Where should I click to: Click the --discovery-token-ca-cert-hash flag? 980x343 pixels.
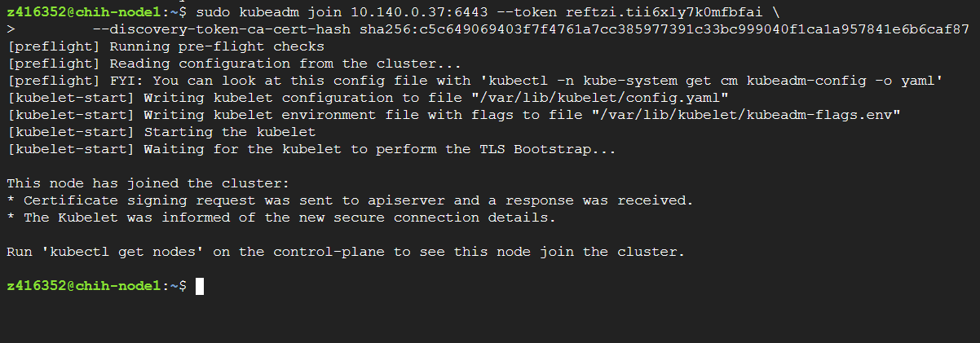(x=222, y=30)
